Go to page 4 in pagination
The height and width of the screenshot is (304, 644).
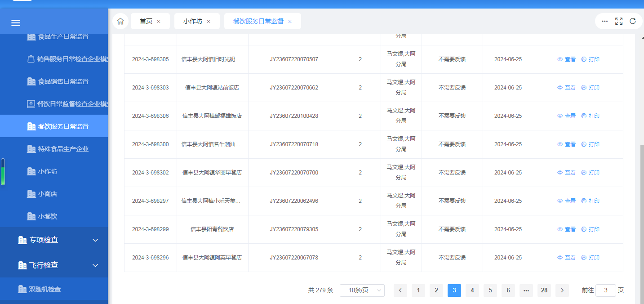[x=472, y=291]
